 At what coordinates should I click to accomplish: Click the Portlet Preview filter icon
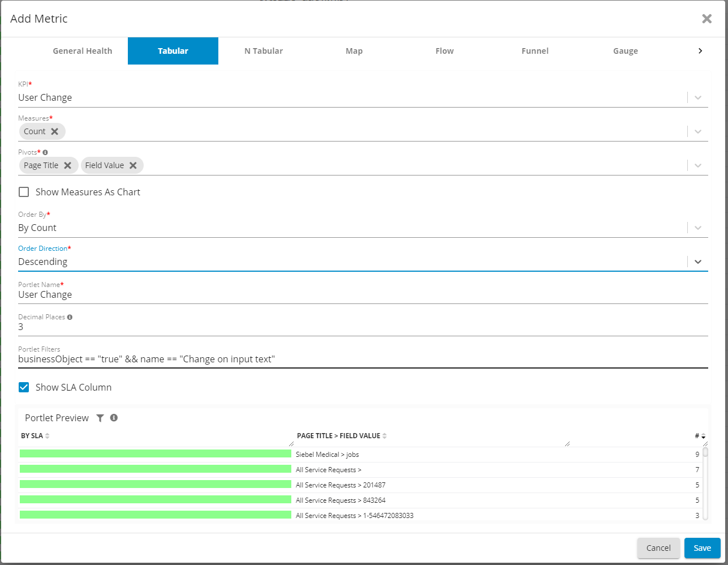tap(100, 418)
